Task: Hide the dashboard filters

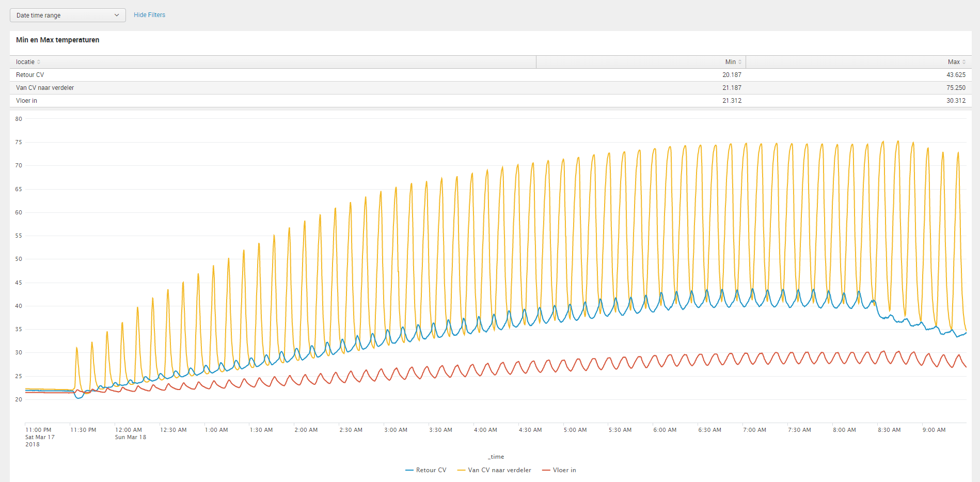Action: click(149, 15)
